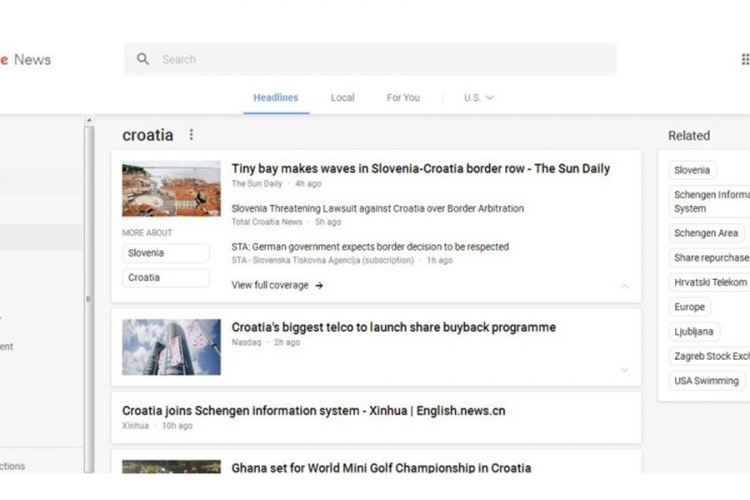Image resolution: width=750 pixels, height=500 pixels.
Task: Select the Schengen Area related chip
Action: coord(706,233)
